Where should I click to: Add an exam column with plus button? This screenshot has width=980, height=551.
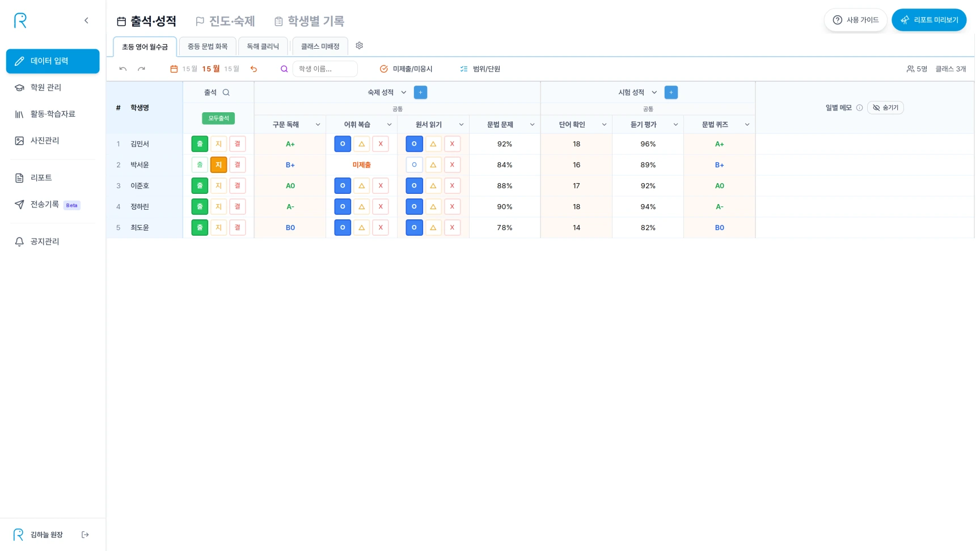671,92
